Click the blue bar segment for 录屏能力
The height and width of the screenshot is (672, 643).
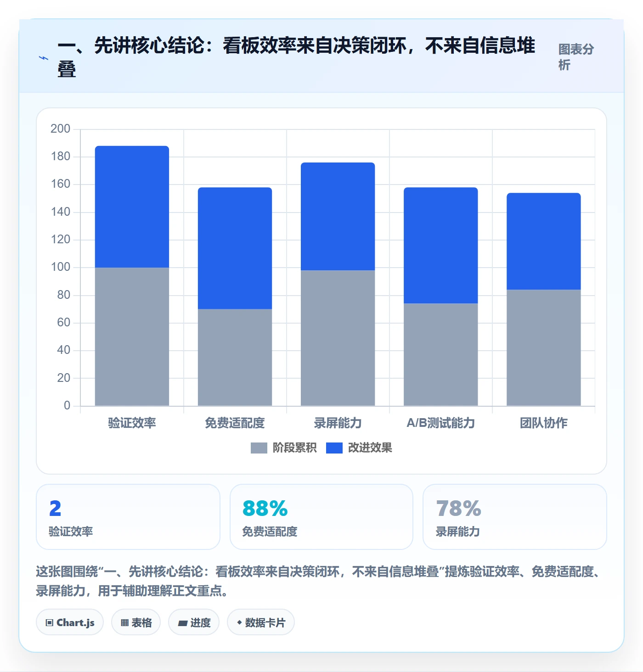pyautogui.click(x=338, y=216)
